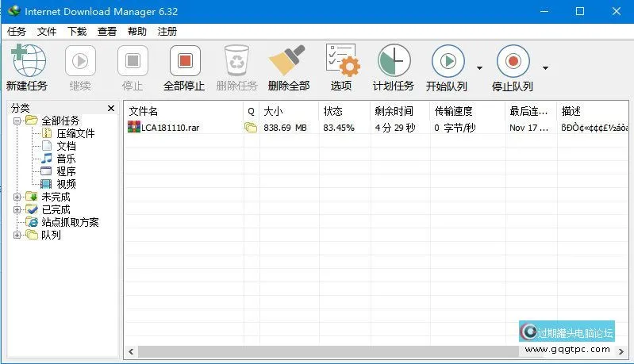Screen dimensions: 634x364
Task: Open the 计划任务 scheduler clock icon
Action: pos(394,60)
